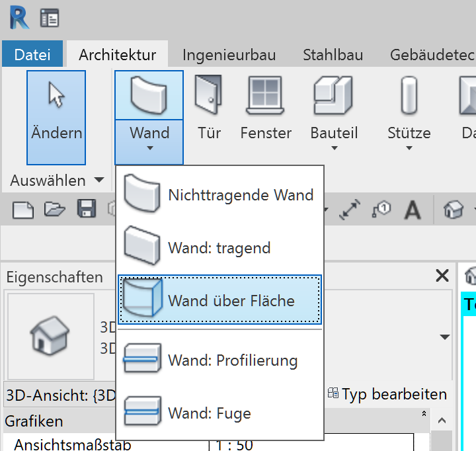
Task: Click the Open folder icon in toolbar
Action: [x=55, y=210]
